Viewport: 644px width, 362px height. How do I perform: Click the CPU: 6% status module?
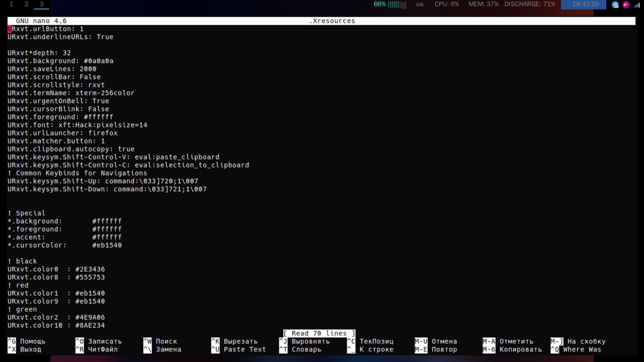coord(447,4)
